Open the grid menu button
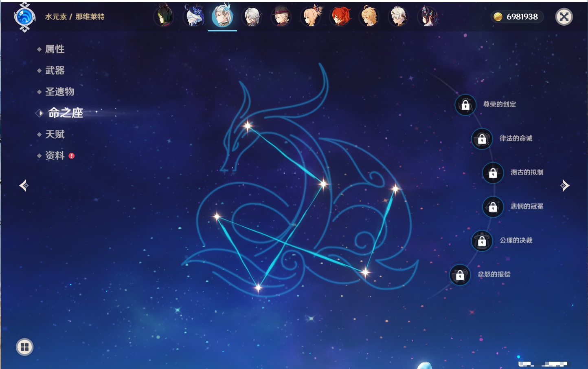This screenshot has height=369, width=588. point(24,347)
